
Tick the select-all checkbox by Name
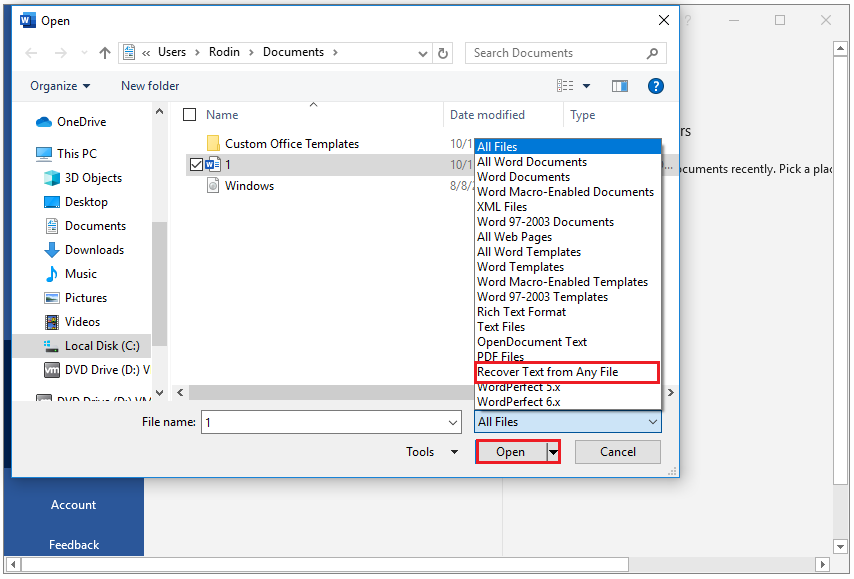(190, 115)
